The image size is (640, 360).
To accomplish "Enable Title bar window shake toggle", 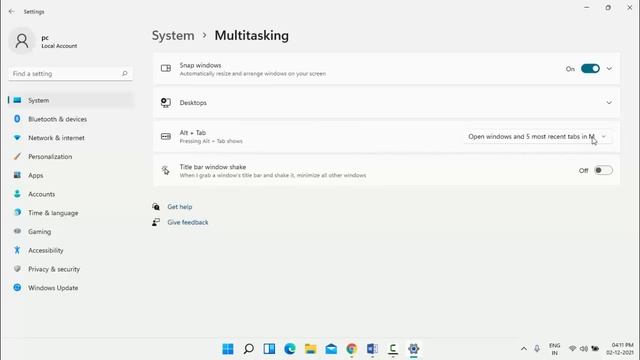I will [603, 170].
